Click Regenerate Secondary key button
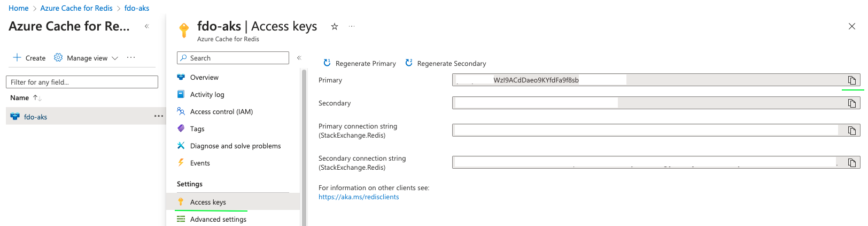Viewport: 868px width, 226px height. [x=446, y=63]
